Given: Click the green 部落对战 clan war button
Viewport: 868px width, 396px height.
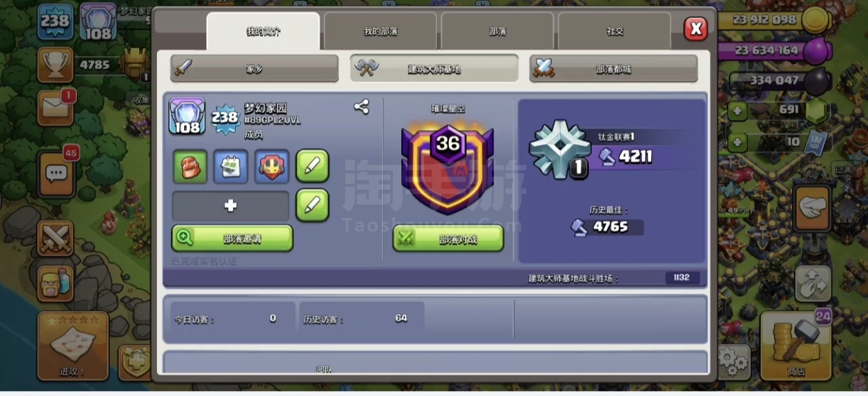Looking at the screenshot, I should (x=448, y=238).
